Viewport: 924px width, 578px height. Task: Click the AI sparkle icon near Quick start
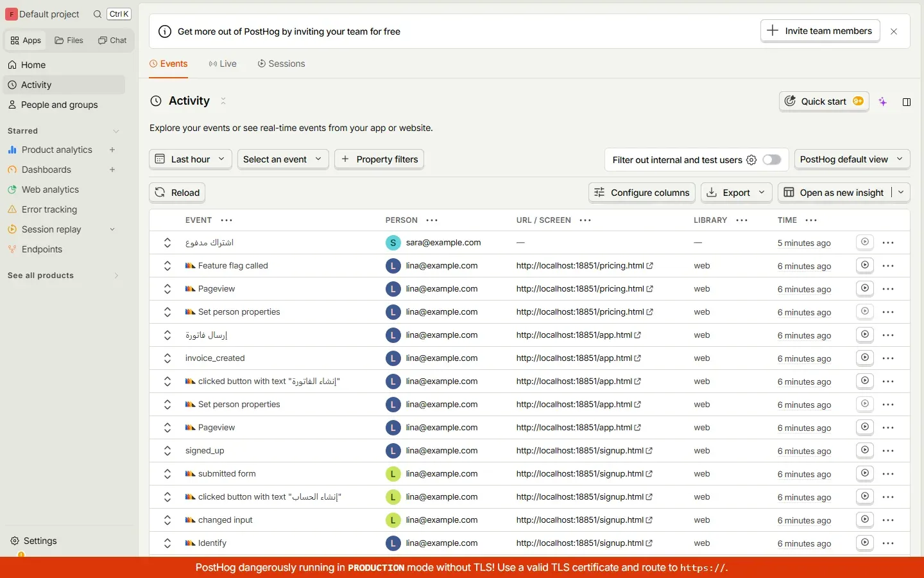click(x=883, y=101)
